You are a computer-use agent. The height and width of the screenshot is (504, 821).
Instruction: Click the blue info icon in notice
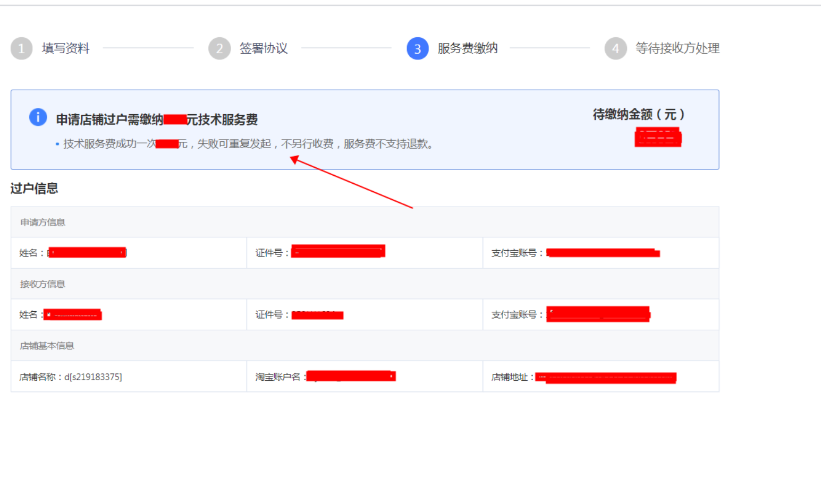[38, 117]
